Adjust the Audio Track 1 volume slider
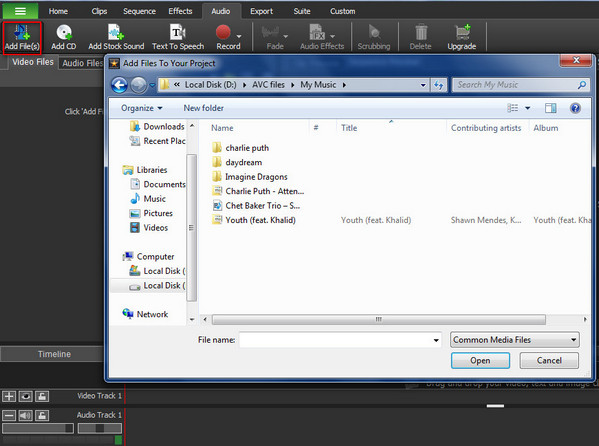The width and height of the screenshot is (599, 446). click(37, 428)
